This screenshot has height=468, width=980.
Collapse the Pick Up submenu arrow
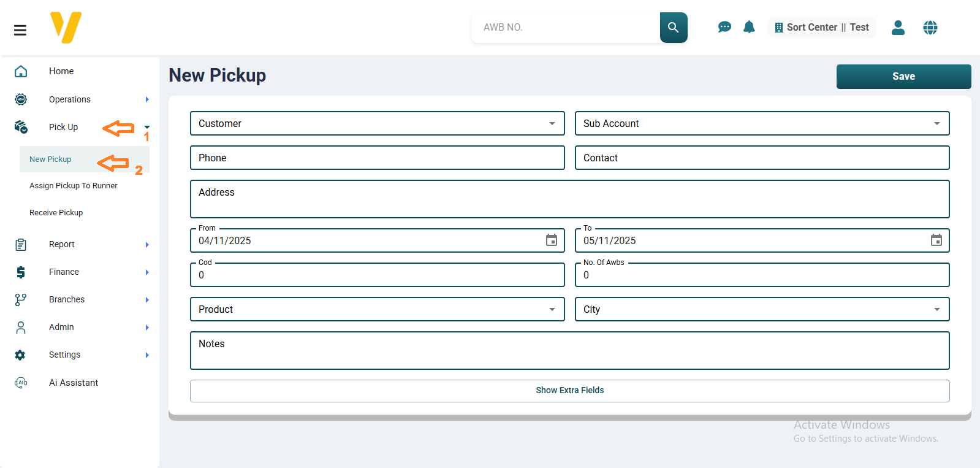(x=147, y=127)
